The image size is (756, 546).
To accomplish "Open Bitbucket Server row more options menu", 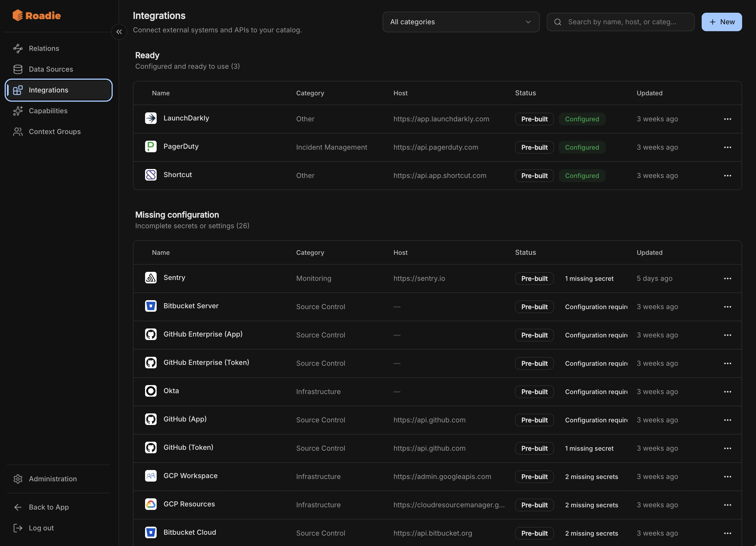I will point(727,307).
